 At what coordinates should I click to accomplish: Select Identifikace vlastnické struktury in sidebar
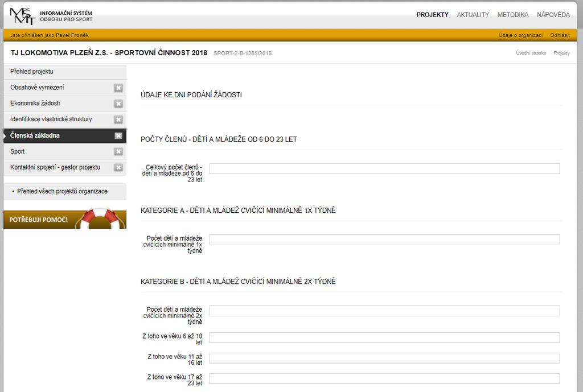pyautogui.click(x=65, y=119)
